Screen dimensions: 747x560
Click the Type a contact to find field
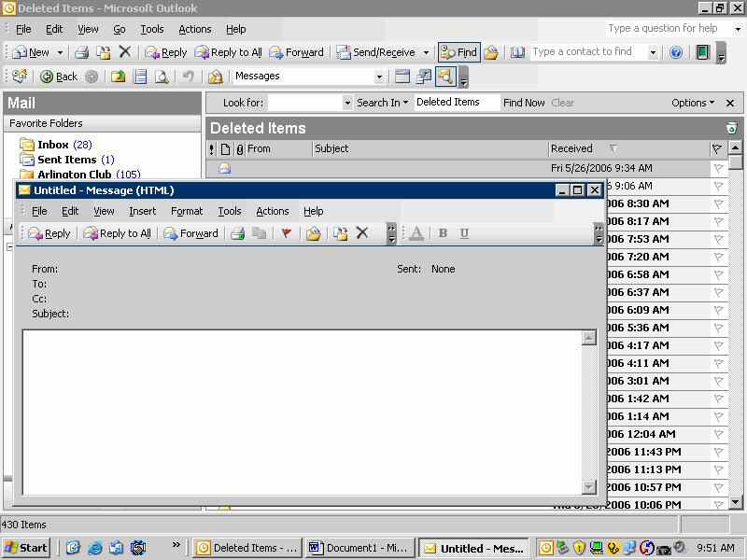[x=589, y=52]
